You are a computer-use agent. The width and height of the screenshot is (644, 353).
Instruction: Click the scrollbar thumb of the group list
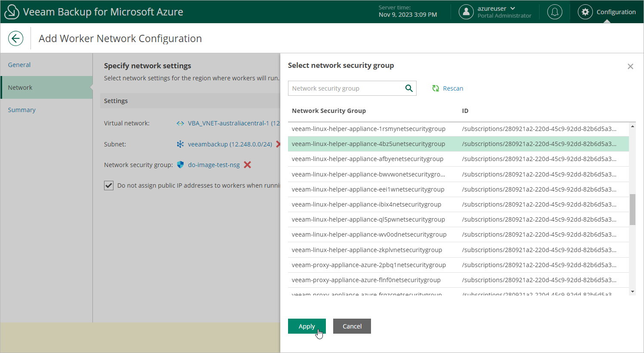632,210
